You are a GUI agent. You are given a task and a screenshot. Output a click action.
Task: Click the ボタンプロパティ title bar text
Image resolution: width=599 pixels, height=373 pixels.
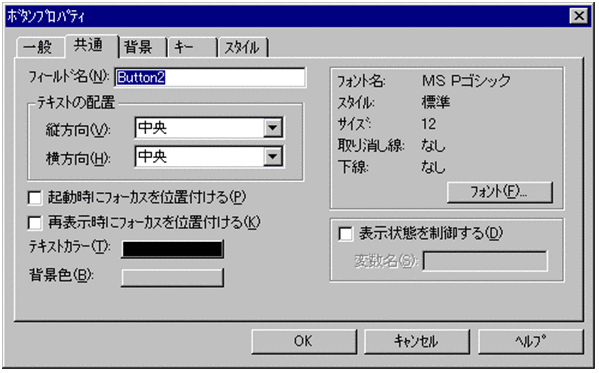(46, 16)
